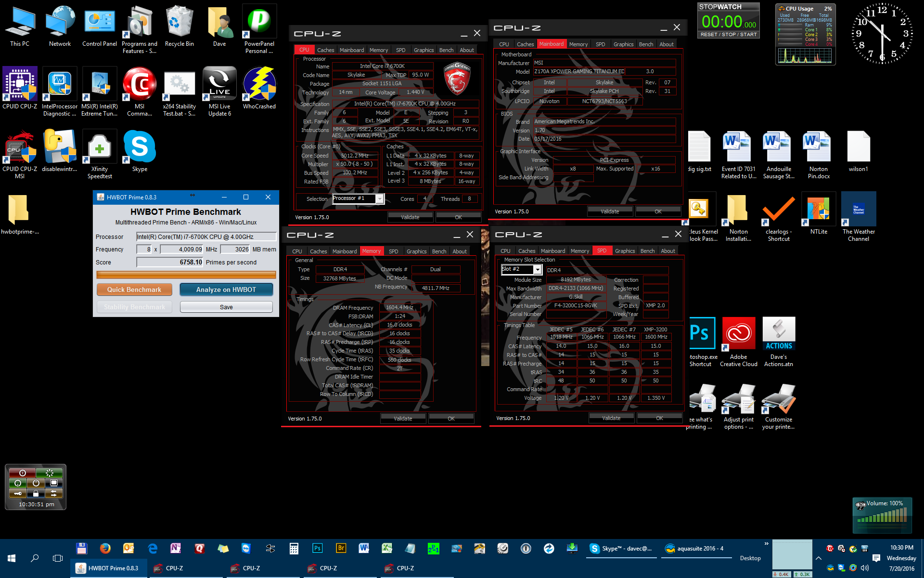Click Quick Benchmark in HWBOT Prime
Screen dimensions: 924x578
pyautogui.click(x=134, y=289)
